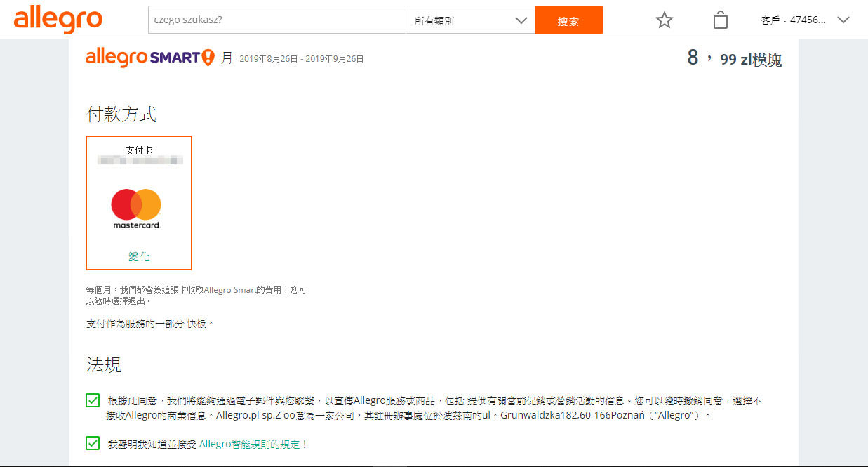Screen dimensions: 868x467
Task: Focus the 'czego szukasz?' search field
Action: (x=276, y=20)
